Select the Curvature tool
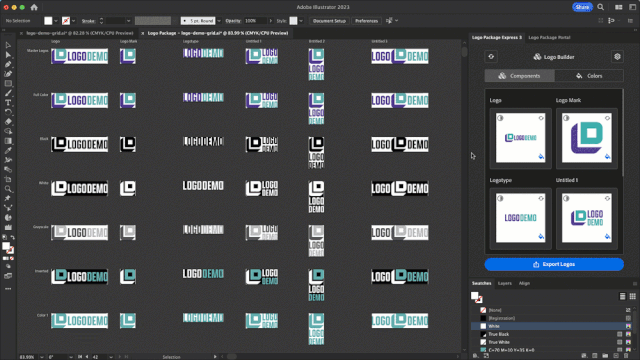 click(8, 74)
